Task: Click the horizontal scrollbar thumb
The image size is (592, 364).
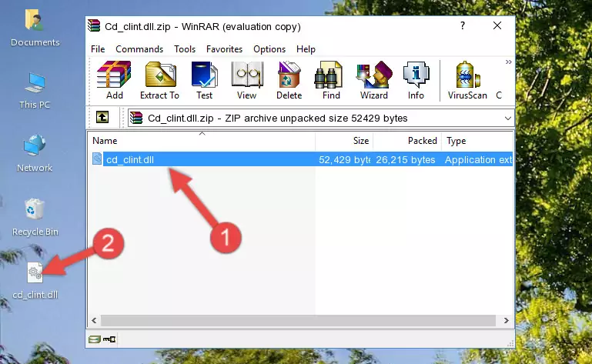Action: tap(298, 321)
